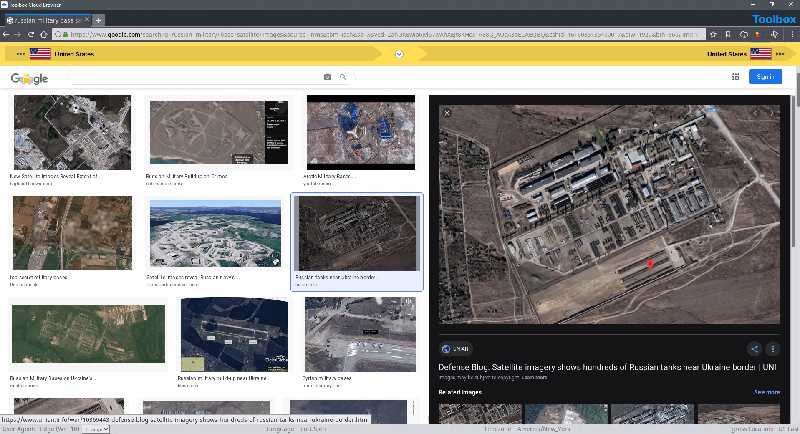Open the Russian Military Buildup on Crimea image
Image resolution: width=800 pixels, height=434 pixels.
219,133
